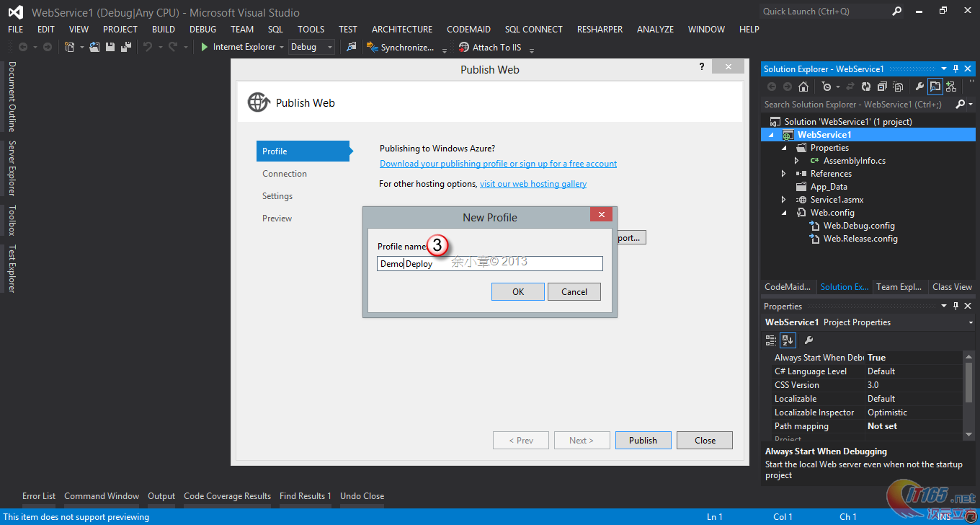Click the New Project toolbar icon
Viewport: 980px width, 525px height.
(69, 47)
